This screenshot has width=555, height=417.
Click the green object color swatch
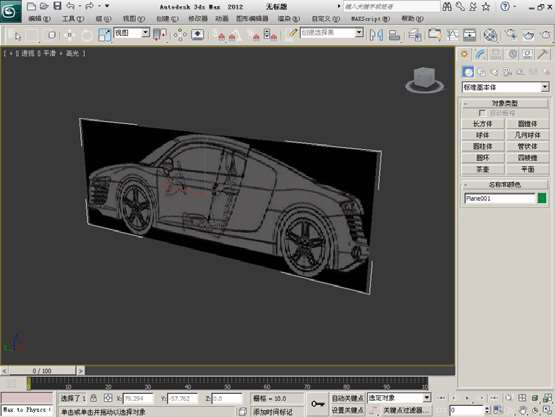(542, 198)
